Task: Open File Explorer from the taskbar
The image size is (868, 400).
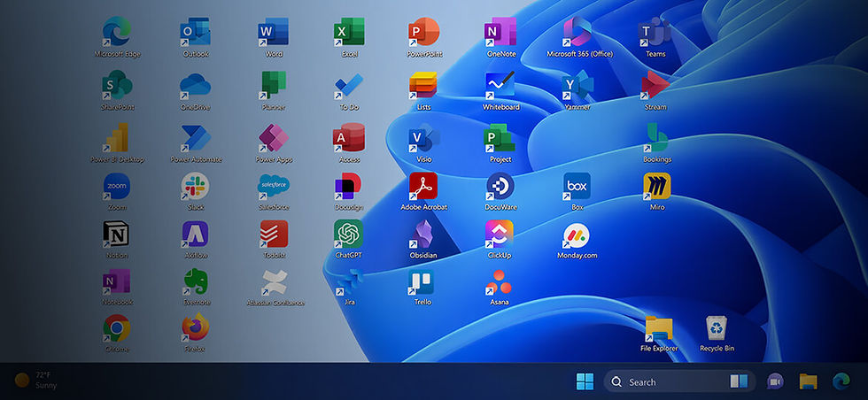Action: coord(808,381)
